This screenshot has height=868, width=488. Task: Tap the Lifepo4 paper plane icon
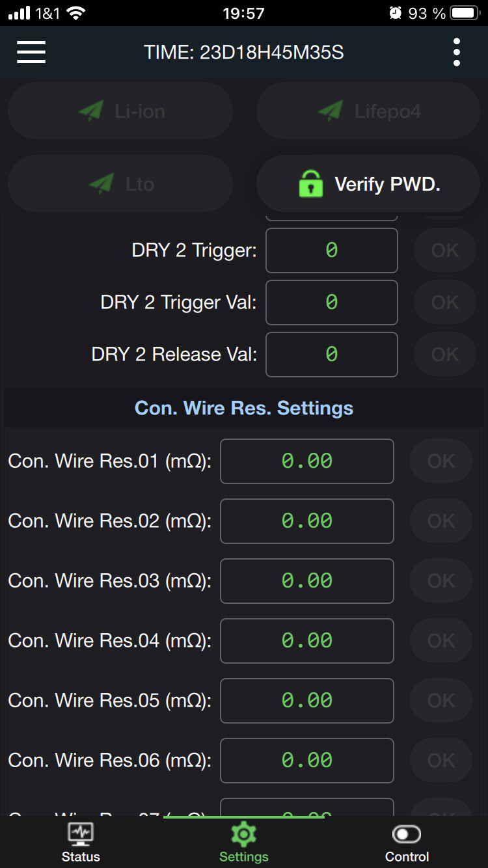[x=331, y=111]
